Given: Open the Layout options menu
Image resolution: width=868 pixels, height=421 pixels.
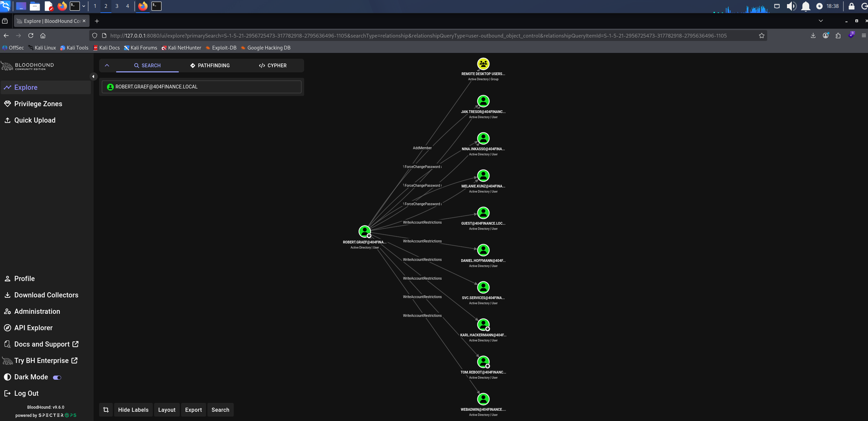Looking at the screenshot, I should tap(167, 410).
